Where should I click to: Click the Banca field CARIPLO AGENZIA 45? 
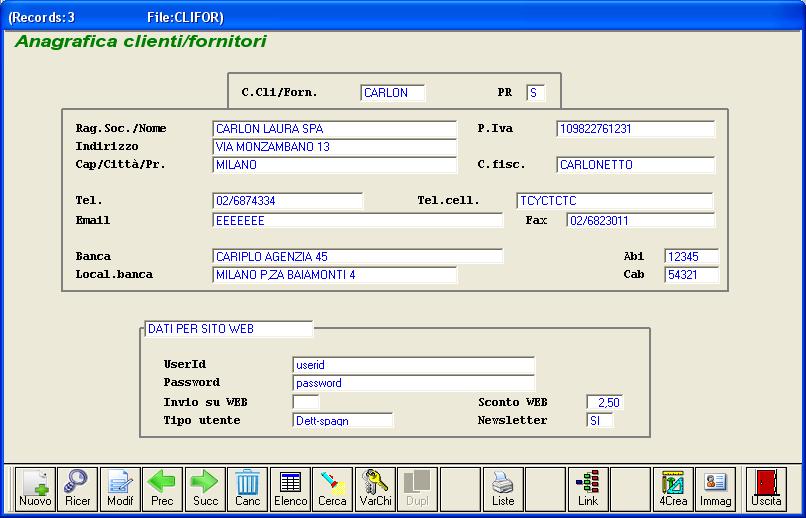coord(358,256)
